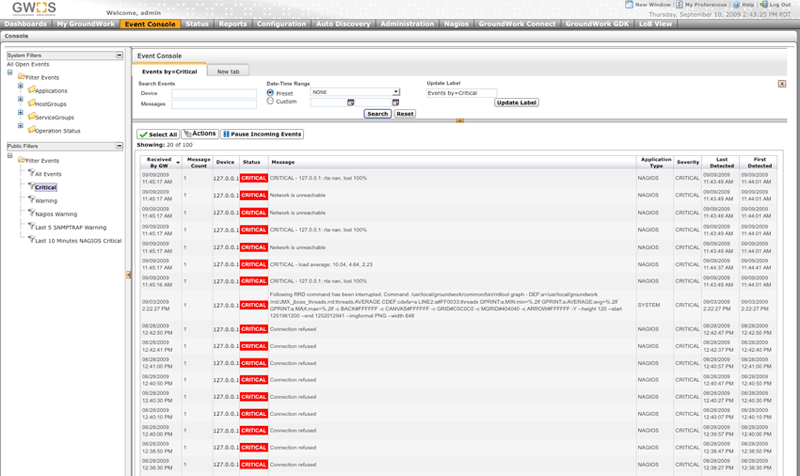This screenshot has height=476, width=800.
Task: Expand the Operation Status tree node
Action: (x=20, y=125)
